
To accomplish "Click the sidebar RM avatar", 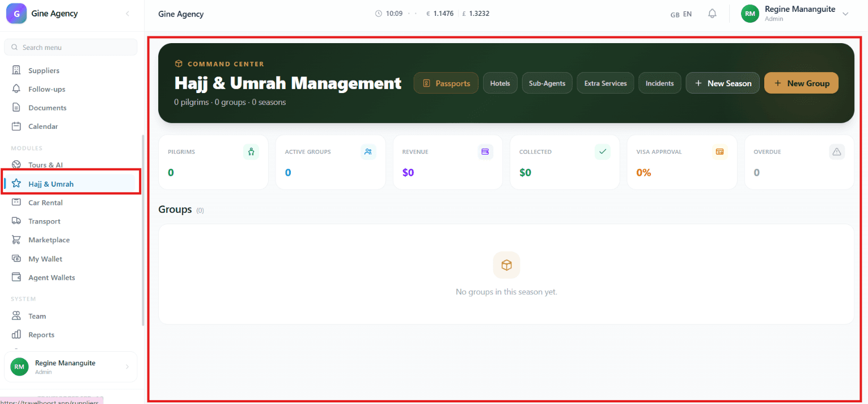I will [x=19, y=367].
